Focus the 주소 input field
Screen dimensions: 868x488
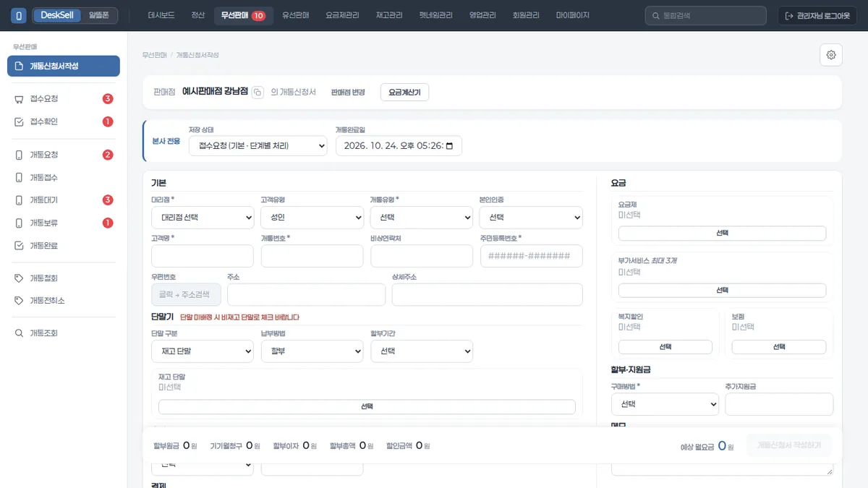(x=306, y=294)
